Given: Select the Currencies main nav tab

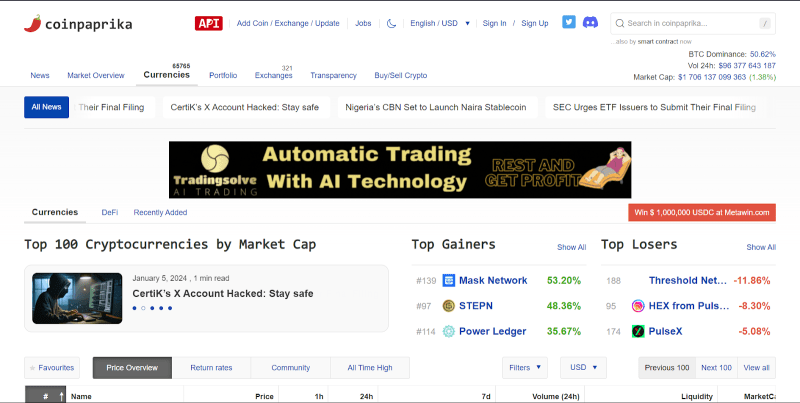Looking at the screenshot, I should click(166, 74).
